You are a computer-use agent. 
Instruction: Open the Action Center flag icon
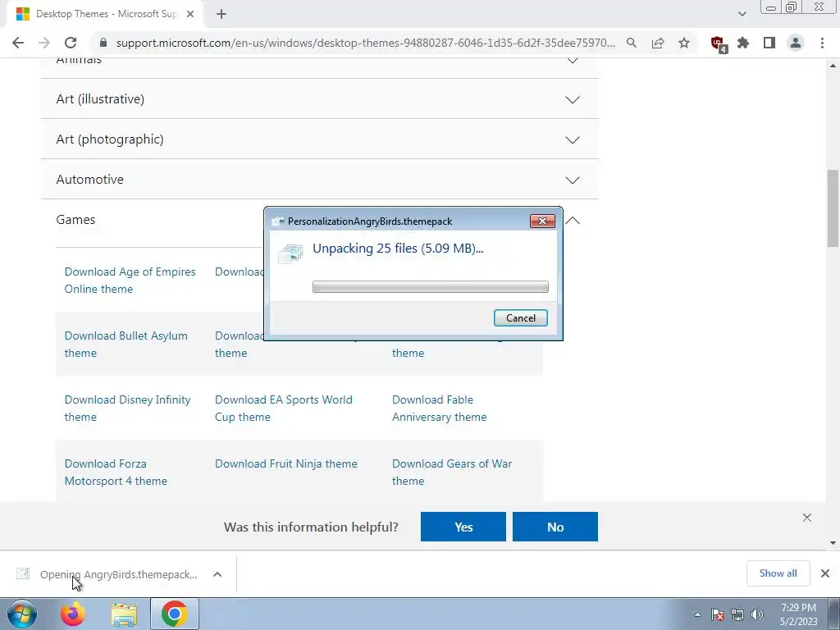[x=718, y=614]
